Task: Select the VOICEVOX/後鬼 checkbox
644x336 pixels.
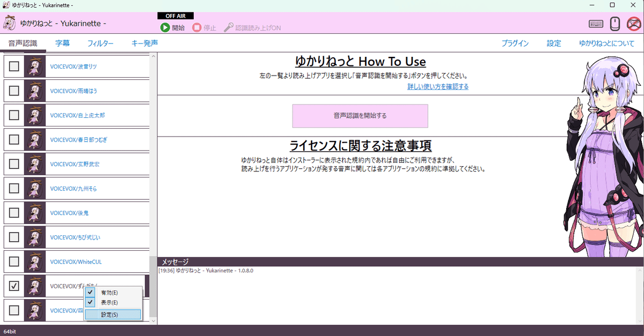Action: pyautogui.click(x=14, y=213)
